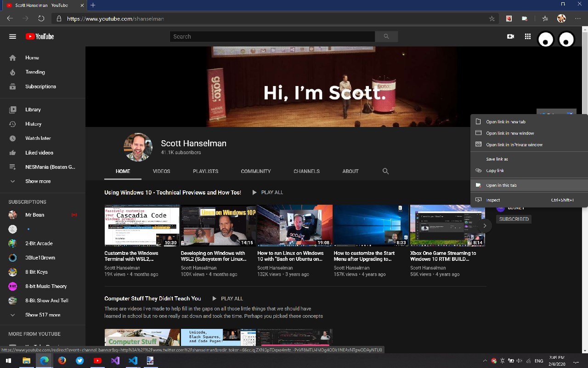Open Visual Studio Code from the taskbar
588x368 pixels.
pos(133,361)
